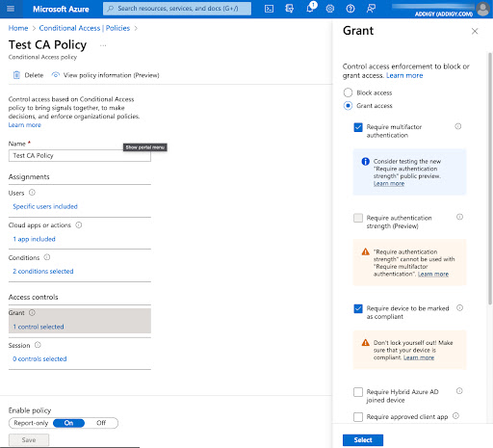Click the Delete trash icon
The height and width of the screenshot is (448, 493).
[x=16, y=75]
